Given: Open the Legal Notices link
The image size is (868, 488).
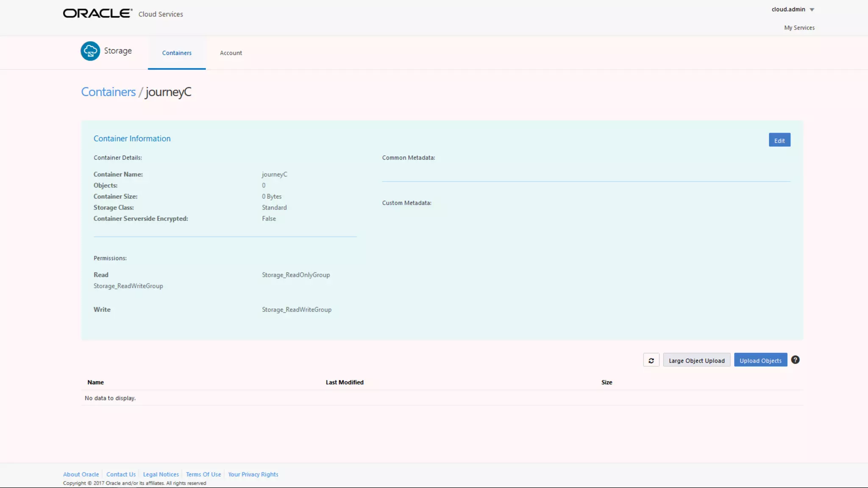Looking at the screenshot, I should (161, 474).
